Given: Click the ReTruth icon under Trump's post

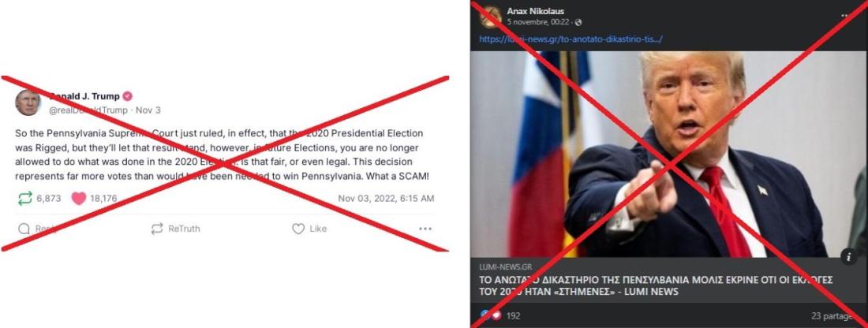Looking at the screenshot, I should (157, 229).
